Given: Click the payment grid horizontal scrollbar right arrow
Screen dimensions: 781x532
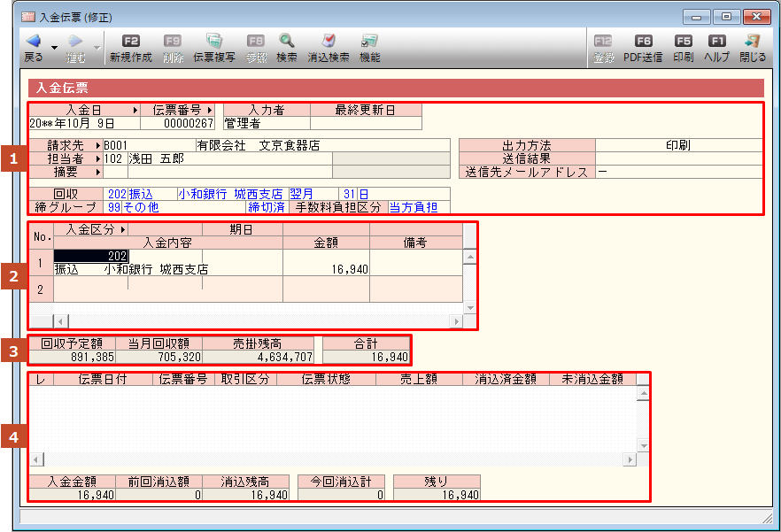Looking at the screenshot, I should [x=456, y=320].
